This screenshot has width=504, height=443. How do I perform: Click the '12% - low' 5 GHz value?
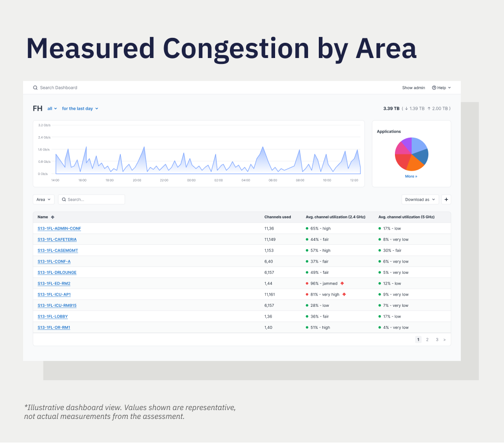[392, 283]
